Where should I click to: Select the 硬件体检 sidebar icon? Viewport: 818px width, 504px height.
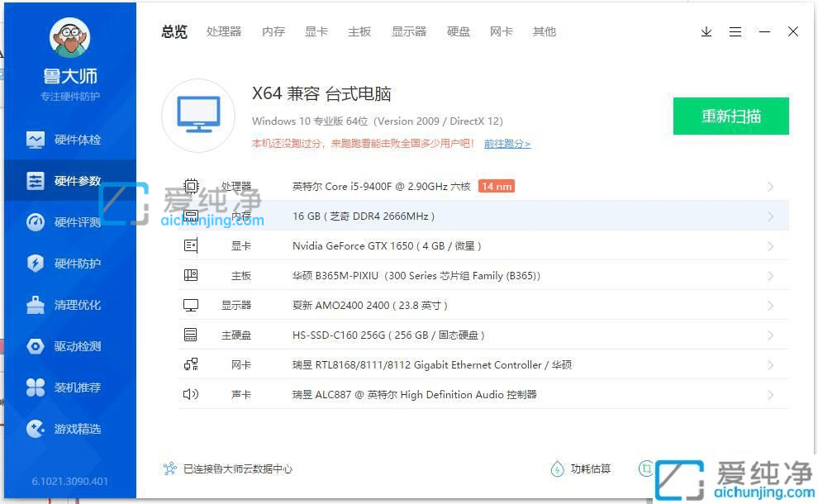click(69, 139)
